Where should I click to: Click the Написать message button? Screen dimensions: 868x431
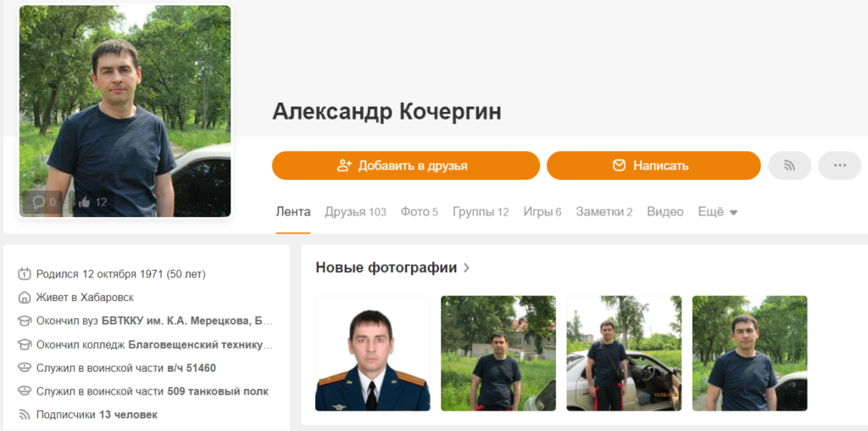(x=654, y=165)
